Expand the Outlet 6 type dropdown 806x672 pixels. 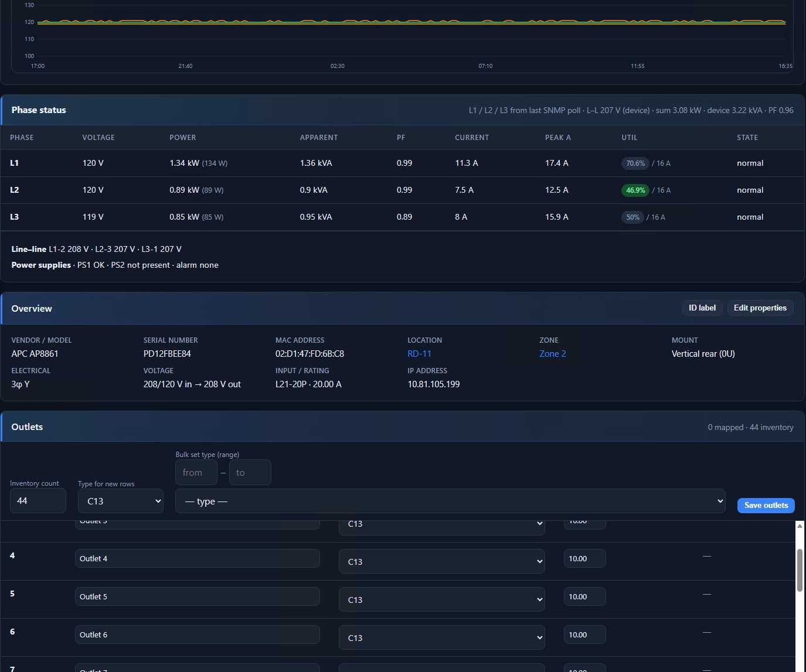pyautogui.click(x=442, y=637)
